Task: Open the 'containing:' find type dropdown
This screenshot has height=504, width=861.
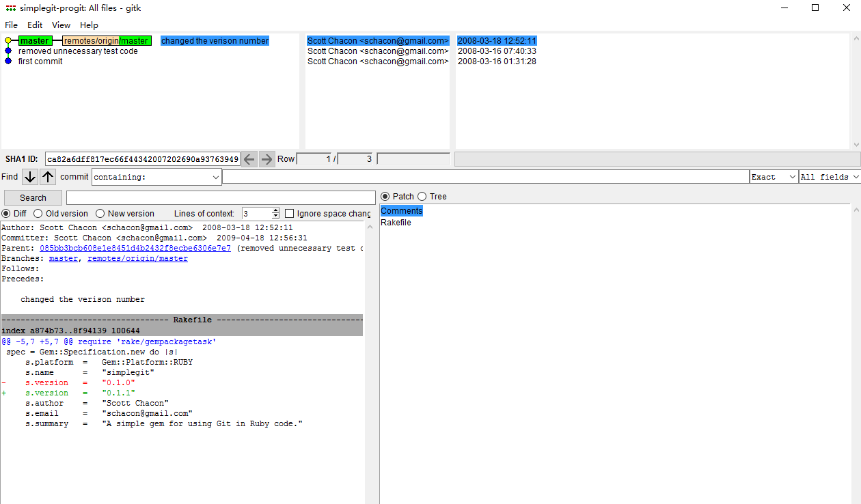Action: [156, 177]
